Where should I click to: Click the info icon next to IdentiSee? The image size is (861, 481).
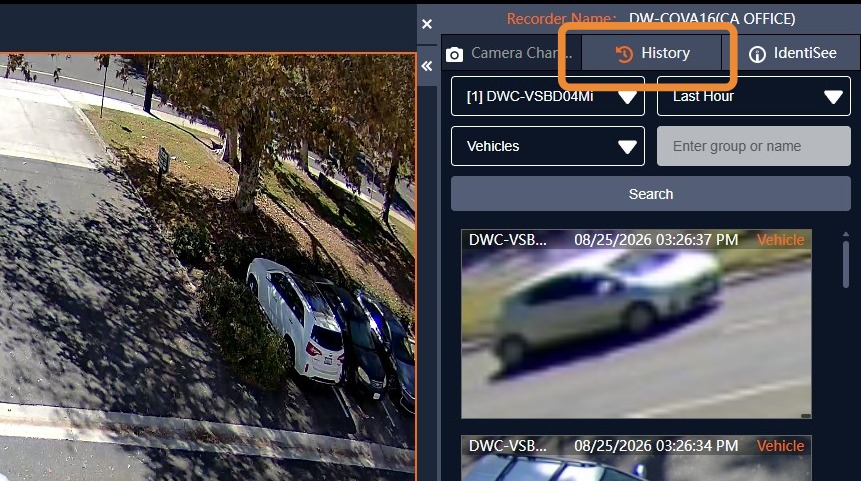coord(757,54)
